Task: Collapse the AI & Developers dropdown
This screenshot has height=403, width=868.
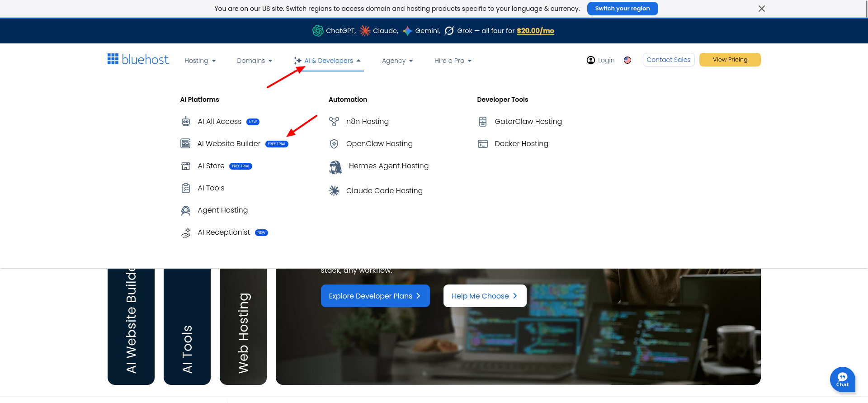Action: [328, 61]
